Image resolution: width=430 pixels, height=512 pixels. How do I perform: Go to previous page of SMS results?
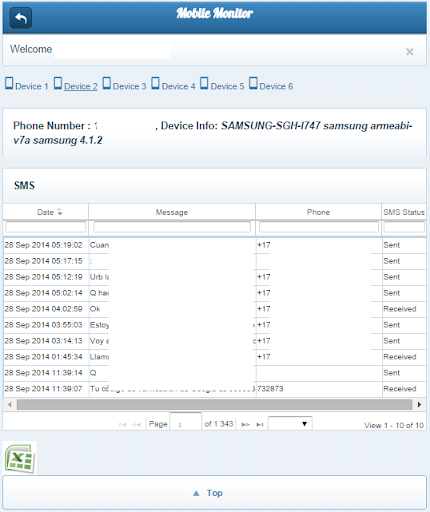click(x=137, y=424)
